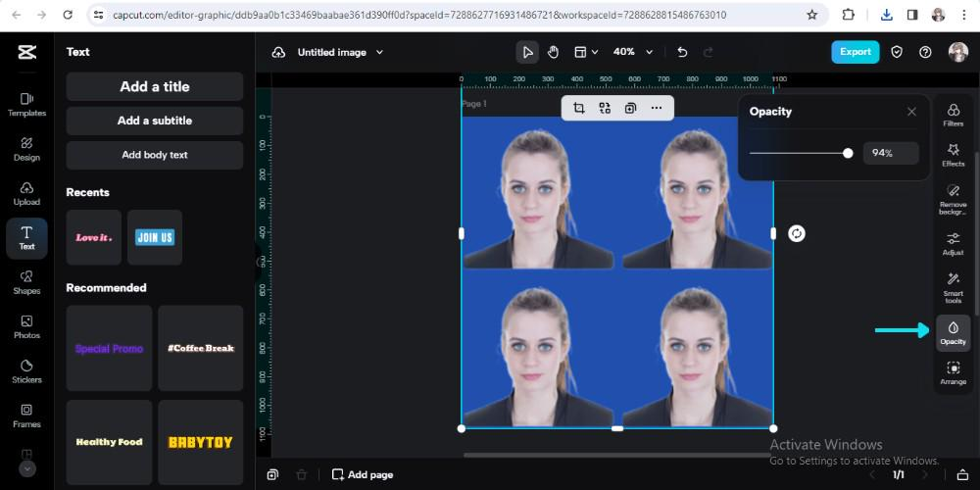Screen dimensions: 980x490
Task: Open the 40% zoom dropdown
Action: [632, 53]
